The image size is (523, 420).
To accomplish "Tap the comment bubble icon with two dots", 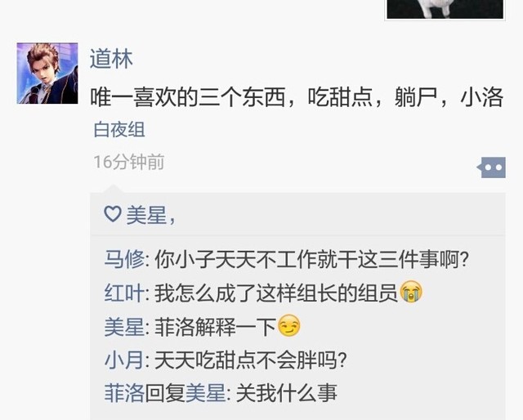I will tap(491, 168).
